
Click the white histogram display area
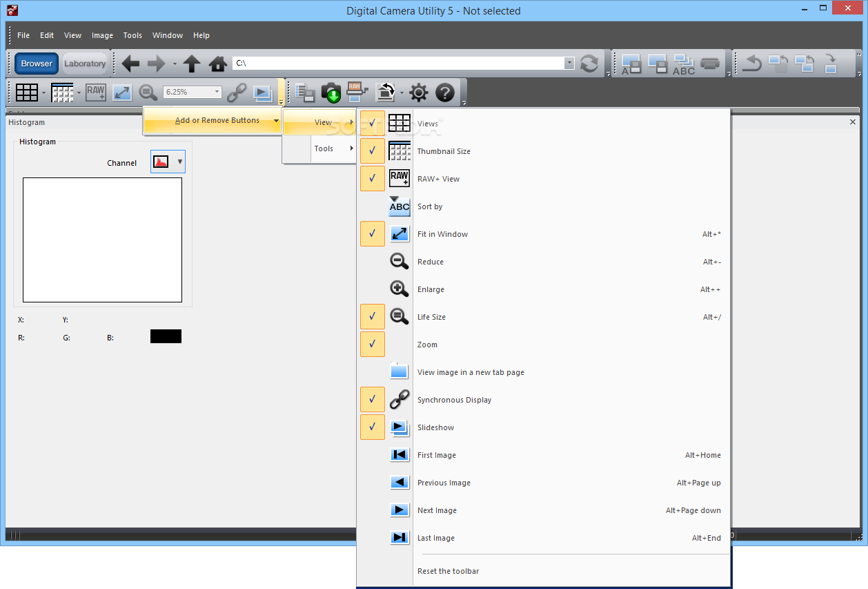[x=102, y=240]
